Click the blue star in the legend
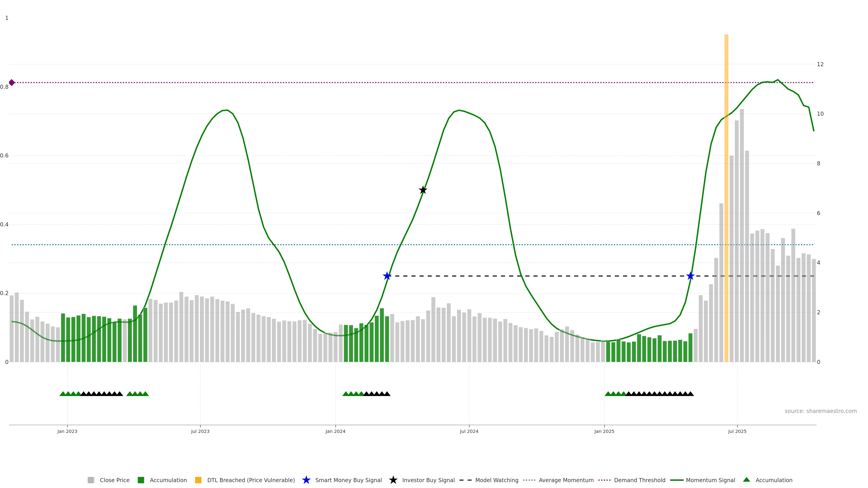 [306, 480]
